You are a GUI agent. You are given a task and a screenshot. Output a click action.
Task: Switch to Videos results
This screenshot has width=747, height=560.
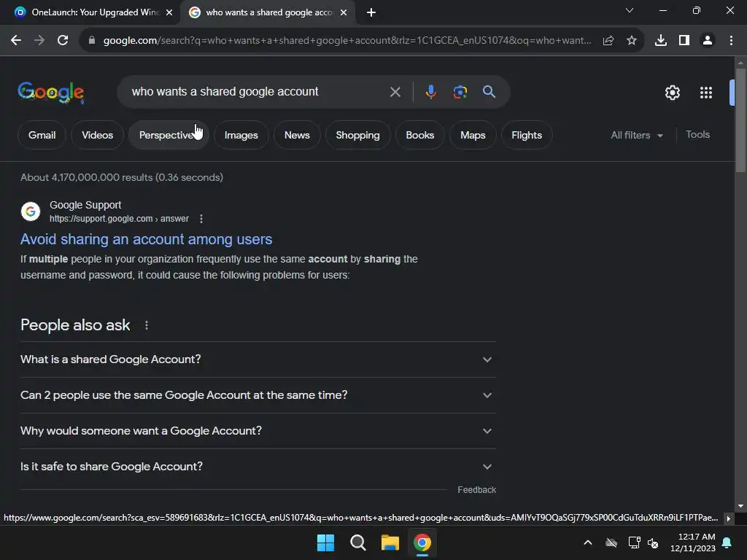tap(97, 135)
